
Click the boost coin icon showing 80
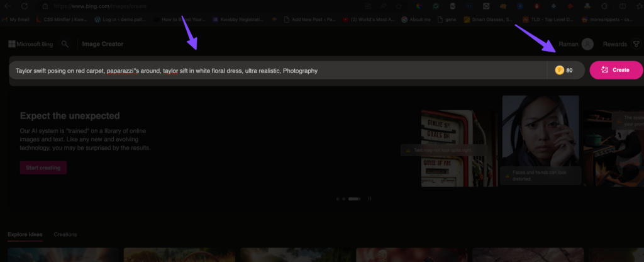coord(558,71)
